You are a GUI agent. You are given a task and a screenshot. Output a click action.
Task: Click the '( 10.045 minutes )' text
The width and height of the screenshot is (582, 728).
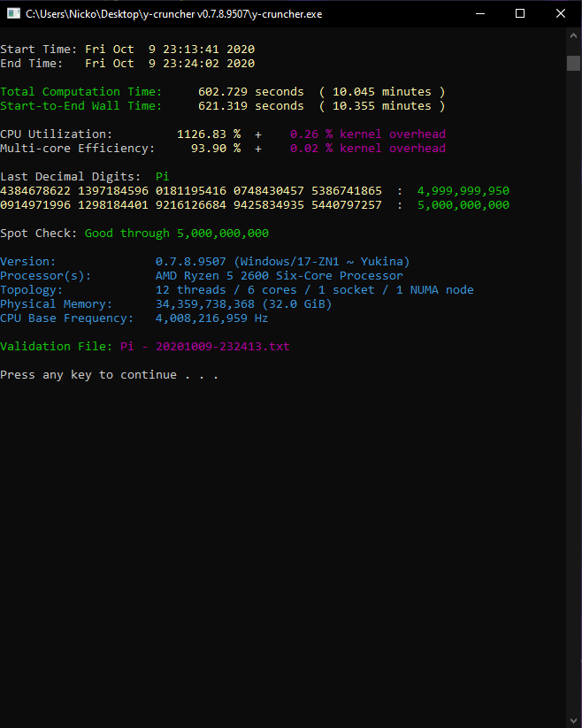click(382, 92)
